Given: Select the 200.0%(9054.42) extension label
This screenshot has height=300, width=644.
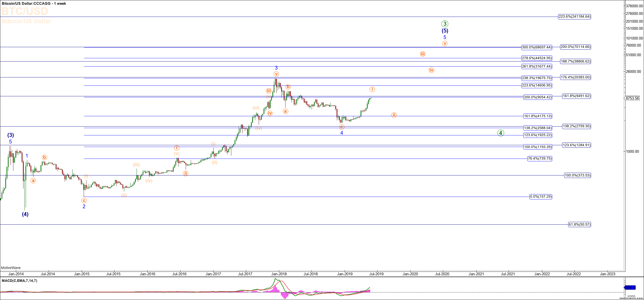Looking at the screenshot, I should tap(538, 97).
